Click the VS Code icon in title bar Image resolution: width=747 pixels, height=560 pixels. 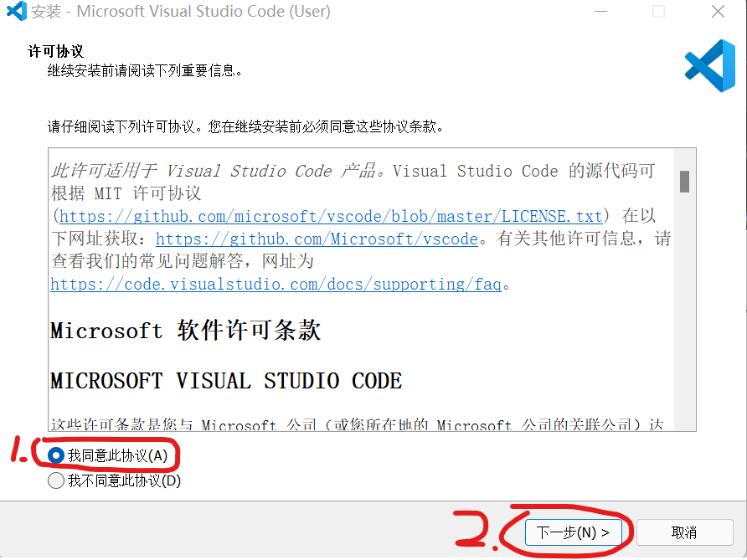click(x=17, y=11)
